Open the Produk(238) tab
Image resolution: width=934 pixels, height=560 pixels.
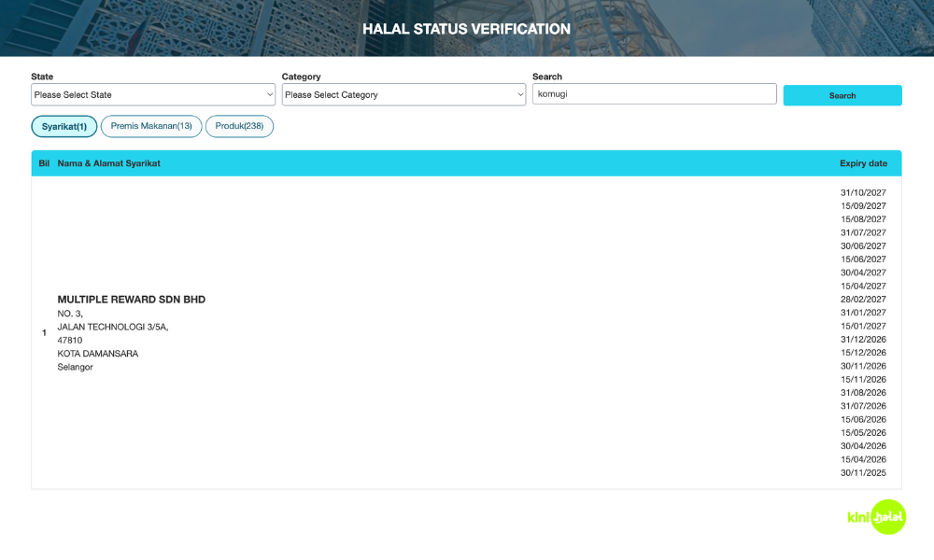tap(239, 126)
